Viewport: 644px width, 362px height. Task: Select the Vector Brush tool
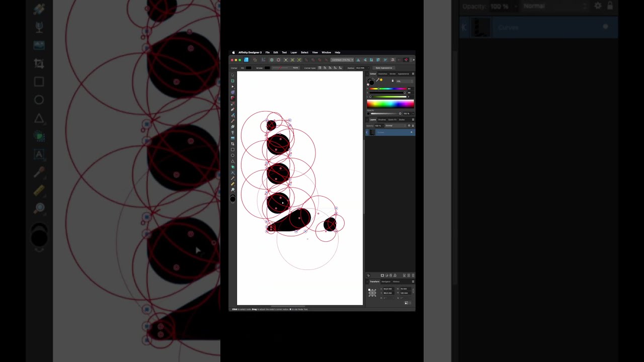(x=232, y=121)
